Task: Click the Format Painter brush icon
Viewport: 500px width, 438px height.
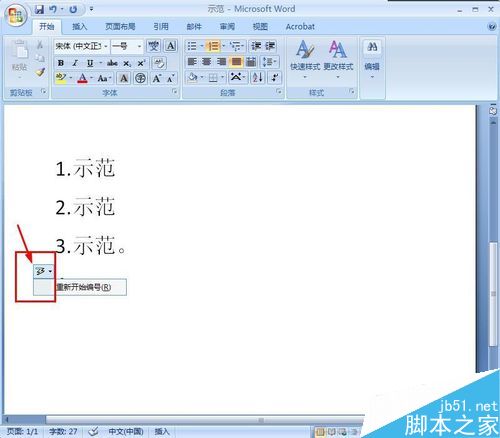Action: pyautogui.click(x=41, y=72)
